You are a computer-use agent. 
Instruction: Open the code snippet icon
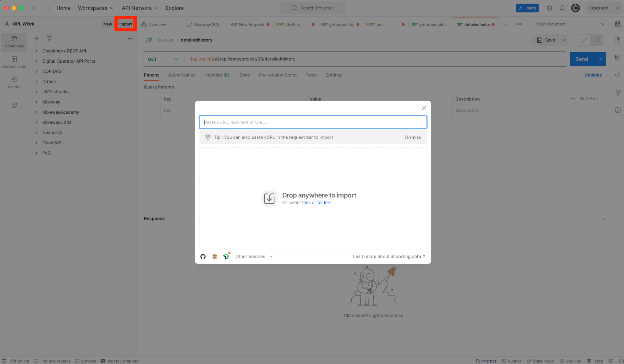click(x=618, y=75)
